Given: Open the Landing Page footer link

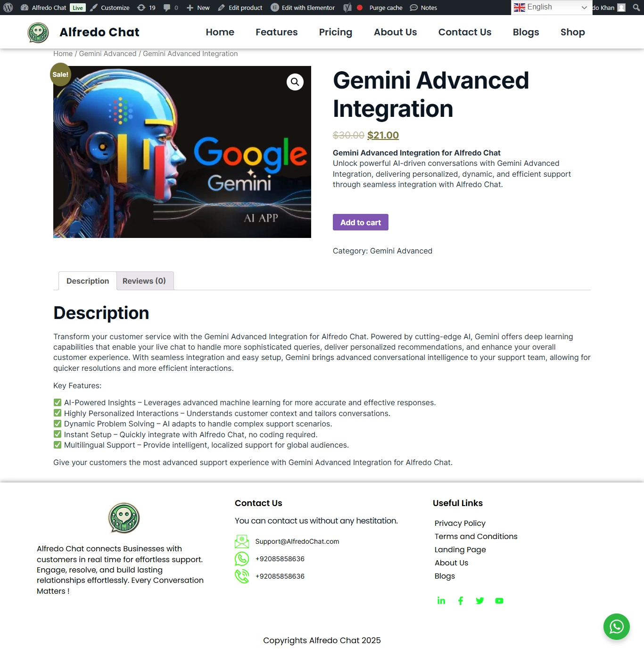Looking at the screenshot, I should click(x=460, y=549).
